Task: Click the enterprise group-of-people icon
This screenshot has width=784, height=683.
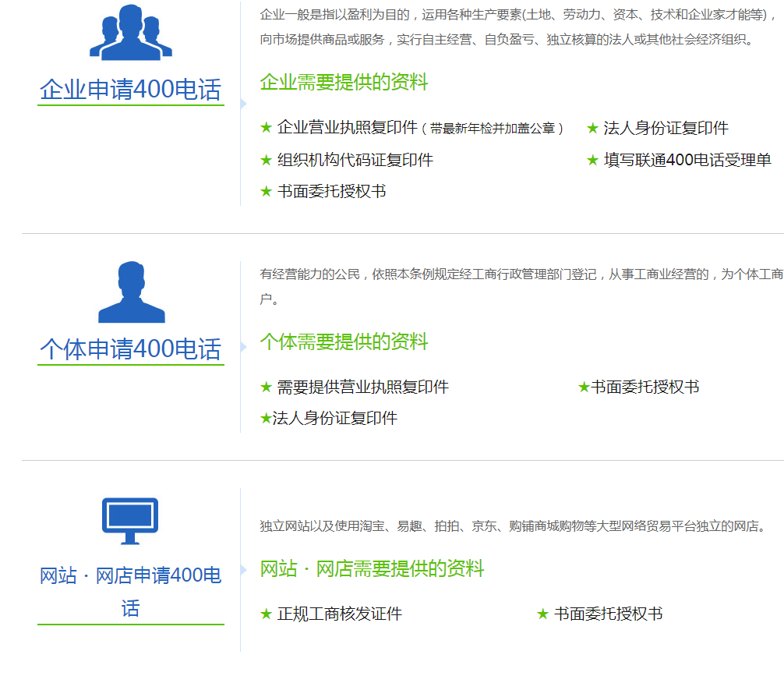Action: point(131,33)
